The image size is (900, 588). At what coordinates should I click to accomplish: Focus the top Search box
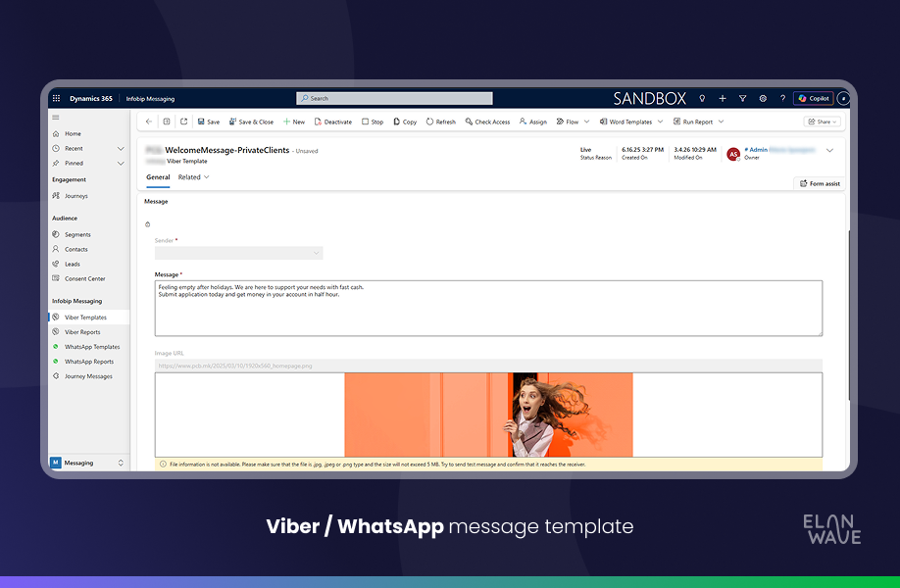coord(394,98)
